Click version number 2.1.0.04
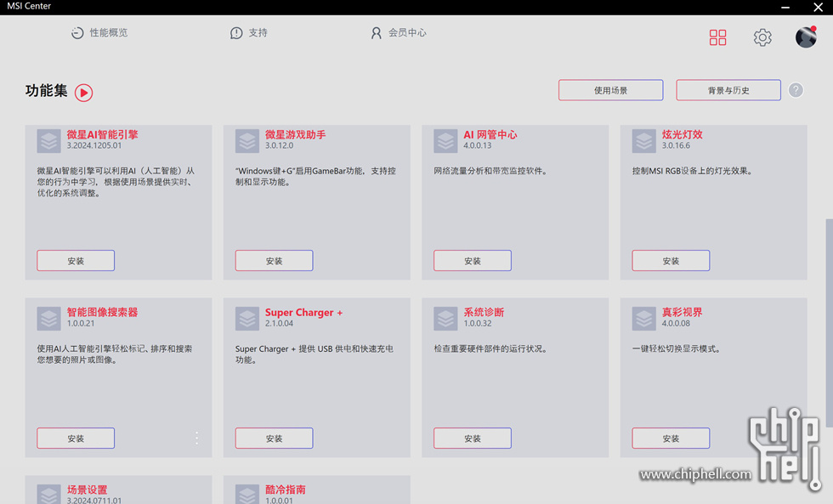 click(279, 324)
